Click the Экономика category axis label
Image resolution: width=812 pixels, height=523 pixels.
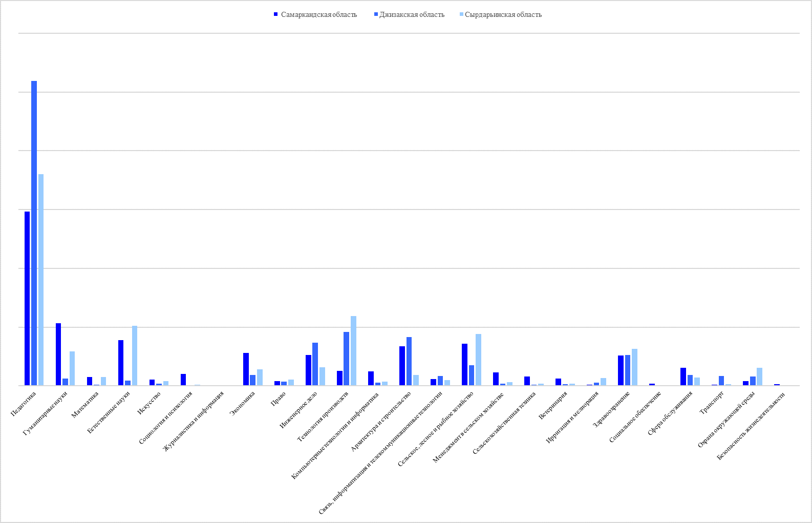243,403
